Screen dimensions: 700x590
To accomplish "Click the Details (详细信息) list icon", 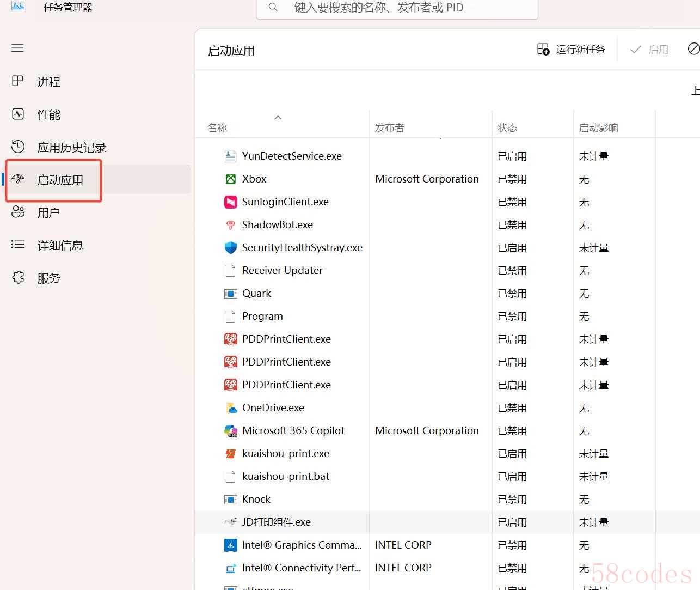I will coord(18,245).
